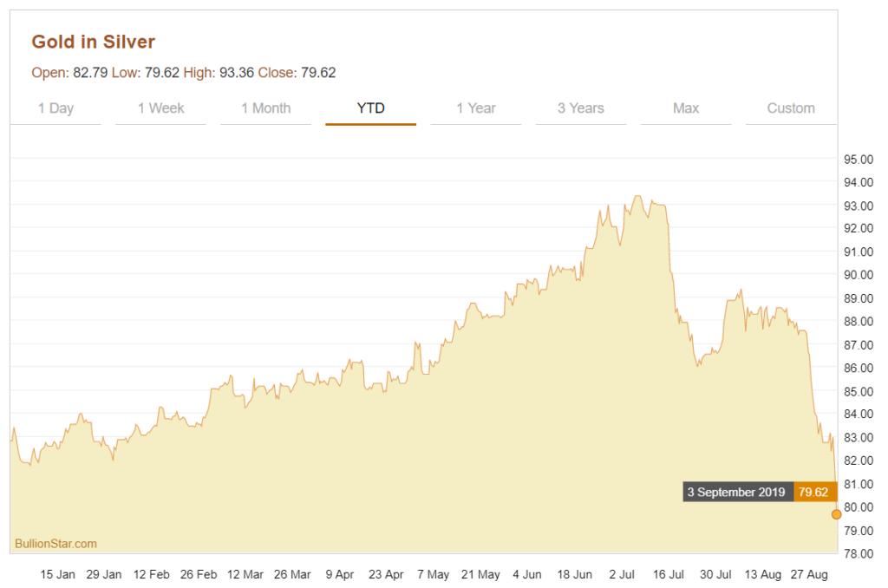Click the 15 Jan date label
This screenshot has height=588, width=888.
click(58, 574)
